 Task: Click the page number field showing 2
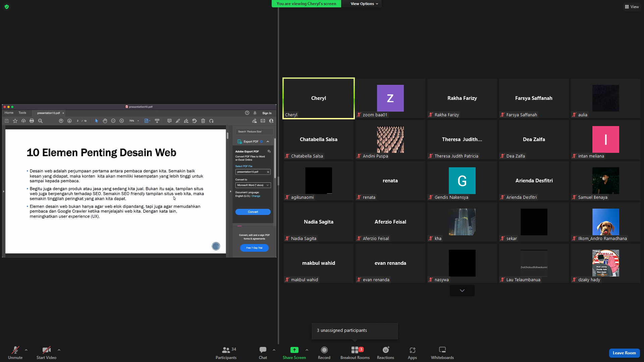tap(77, 121)
